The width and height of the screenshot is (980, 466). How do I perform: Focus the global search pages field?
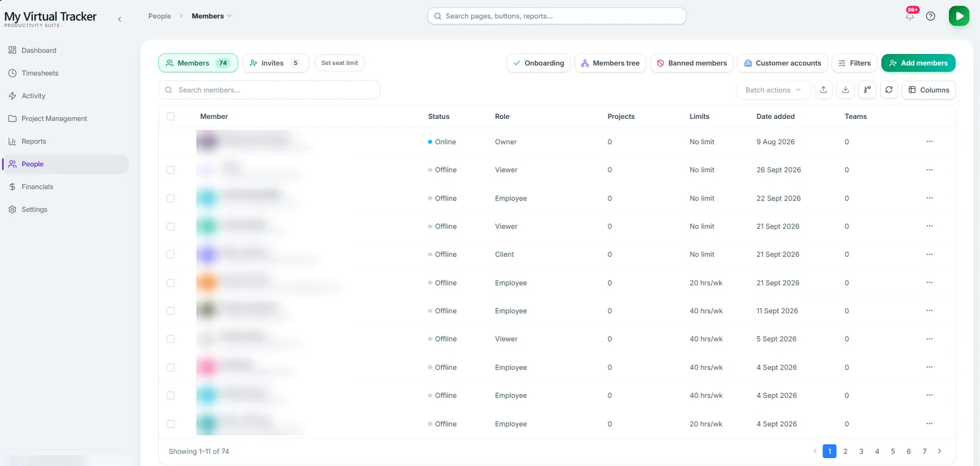point(557,16)
